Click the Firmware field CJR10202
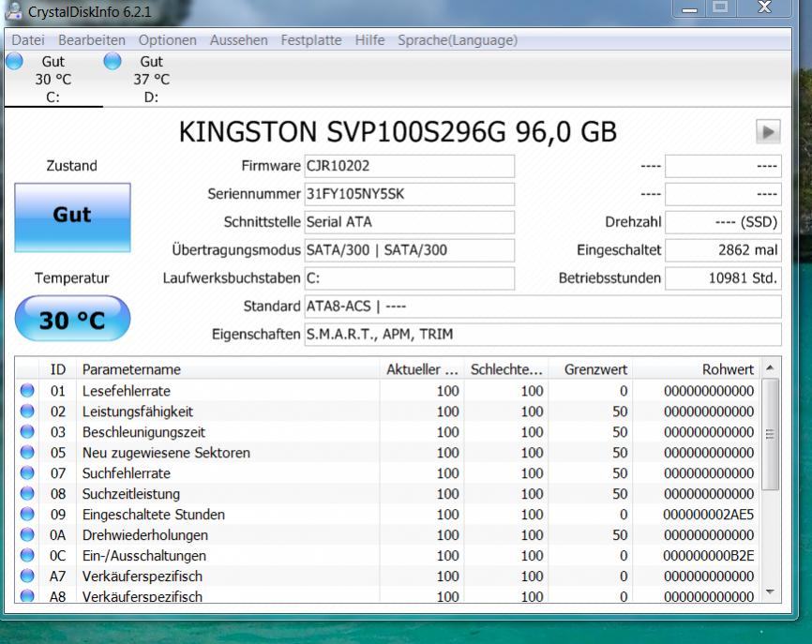Viewport: 812px width, 644px height. click(409, 166)
